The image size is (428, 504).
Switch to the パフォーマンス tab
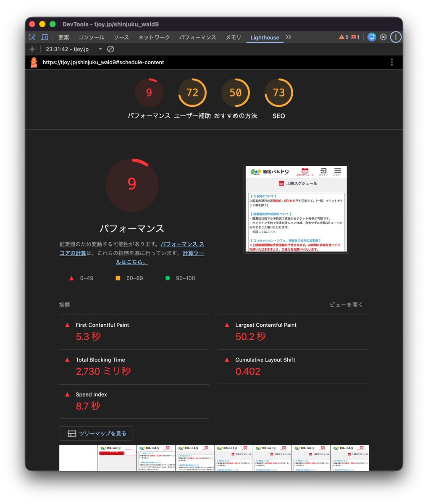click(197, 37)
